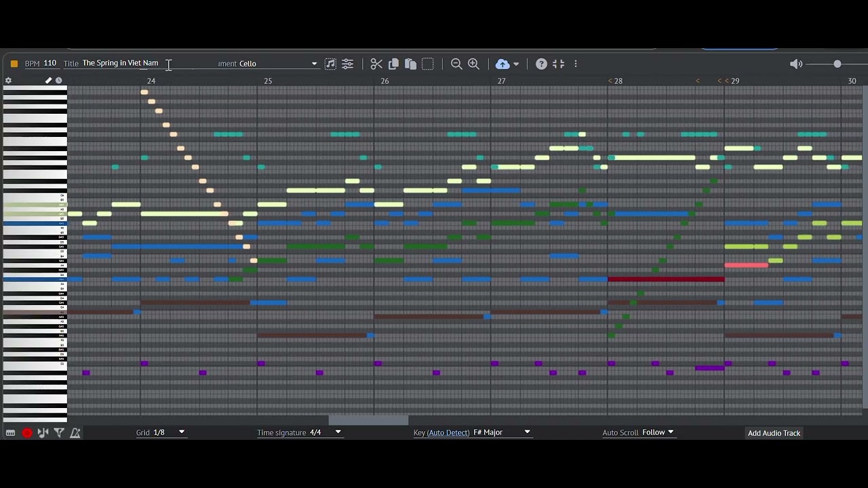Click the MIDI input icon
868x488 pixels.
pos(43,432)
